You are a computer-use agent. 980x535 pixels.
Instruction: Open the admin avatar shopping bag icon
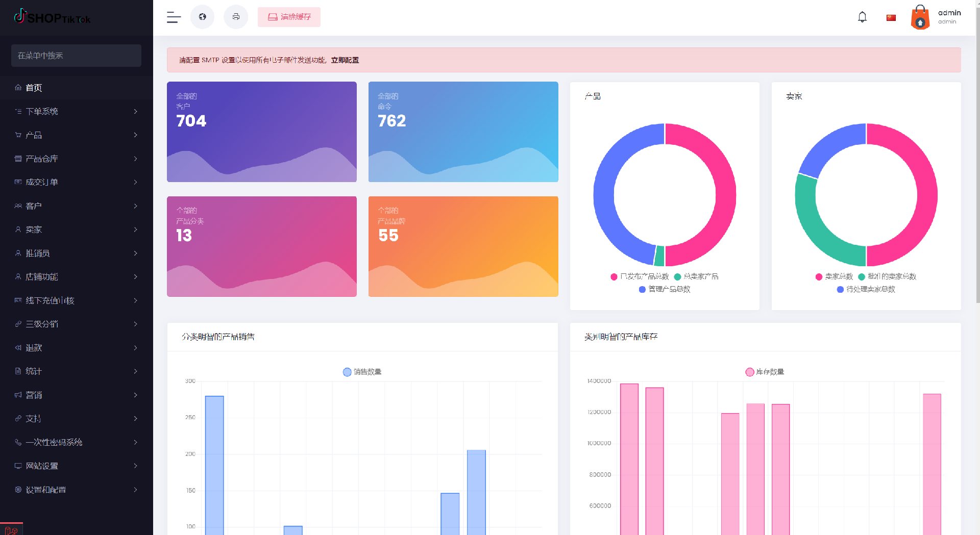[920, 18]
